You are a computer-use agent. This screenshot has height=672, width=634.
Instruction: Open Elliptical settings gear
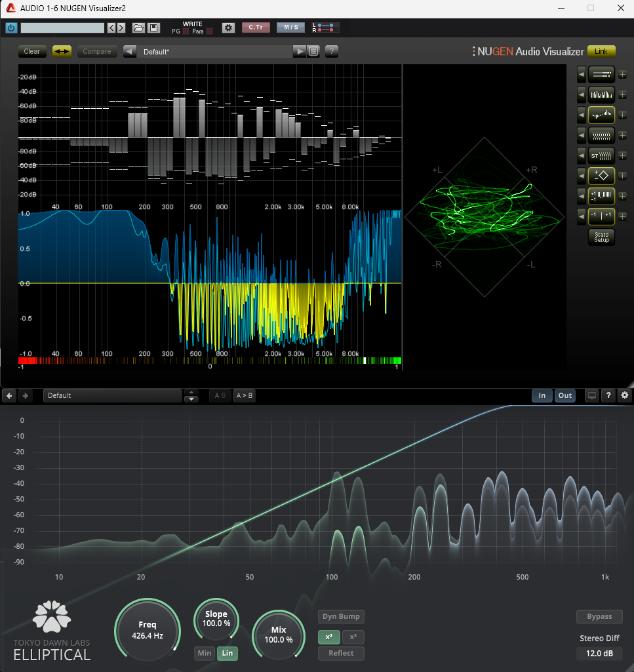[x=625, y=395]
